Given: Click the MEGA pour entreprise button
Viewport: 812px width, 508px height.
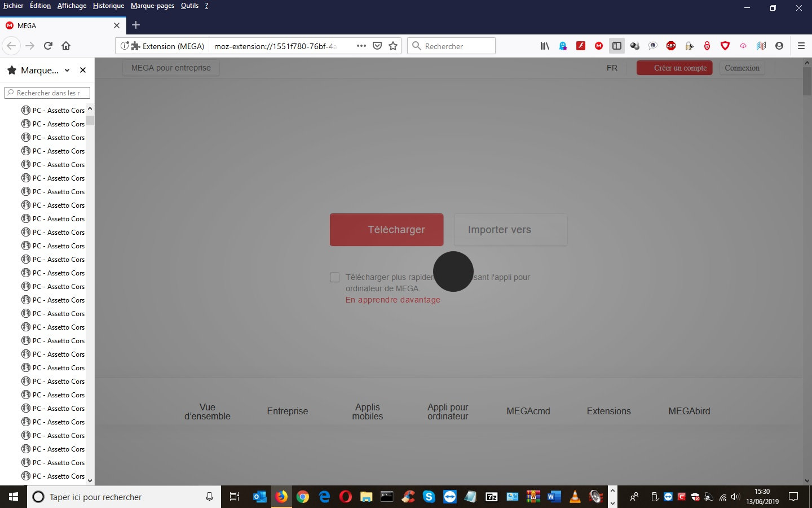Looking at the screenshot, I should pos(171,68).
